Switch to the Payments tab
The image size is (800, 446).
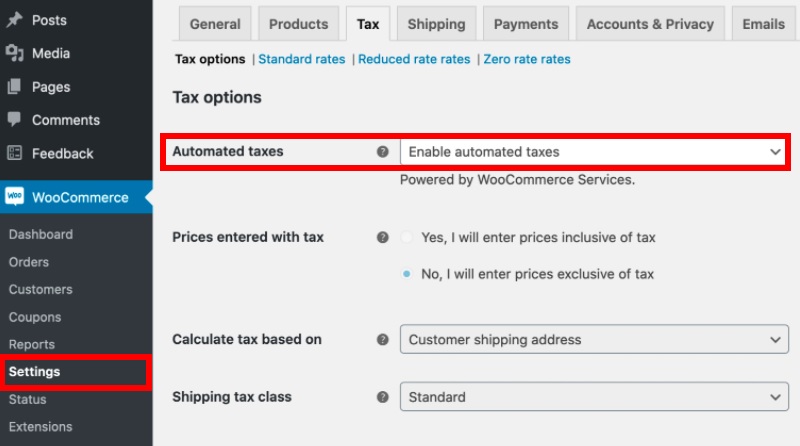pos(526,24)
